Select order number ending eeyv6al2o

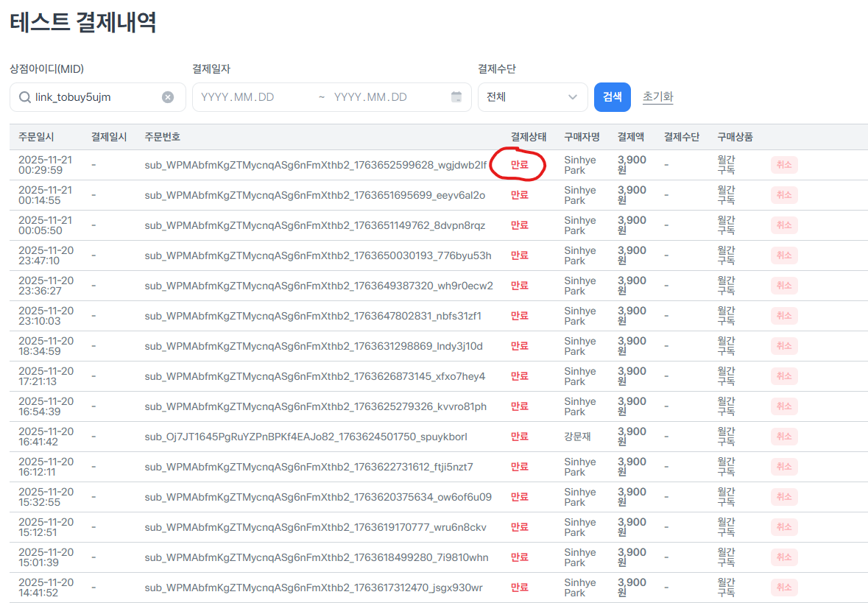pos(314,195)
